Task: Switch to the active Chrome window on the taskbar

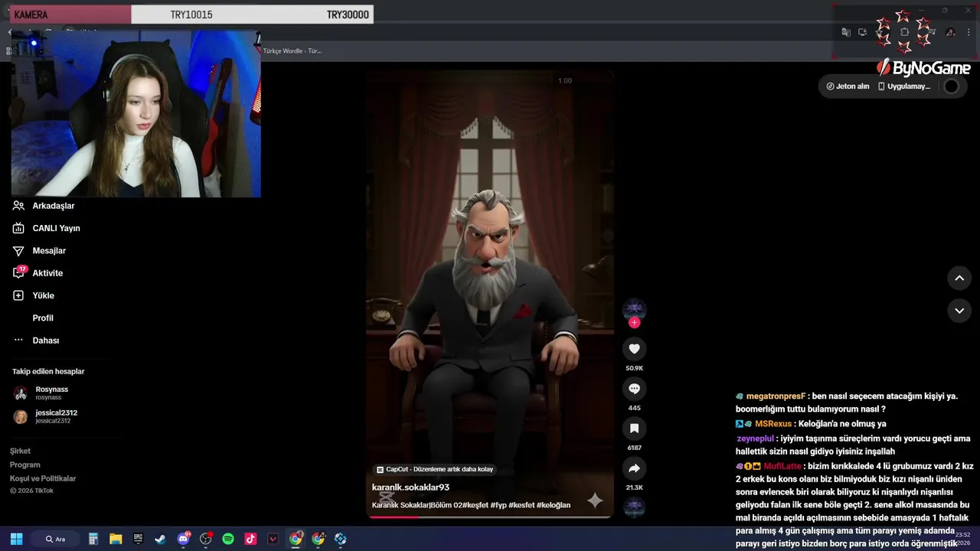Action: (x=296, y=539)
